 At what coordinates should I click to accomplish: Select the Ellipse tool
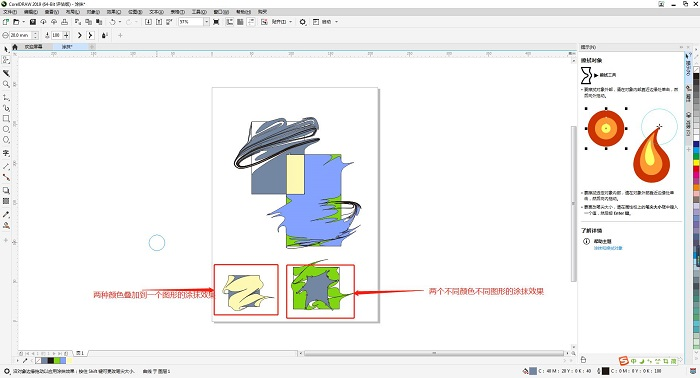(x=6, y=129)
